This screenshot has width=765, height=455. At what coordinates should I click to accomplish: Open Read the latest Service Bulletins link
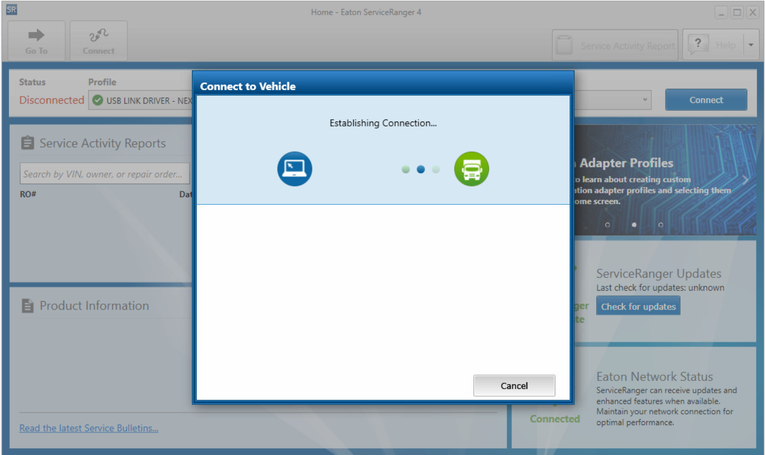89,428
